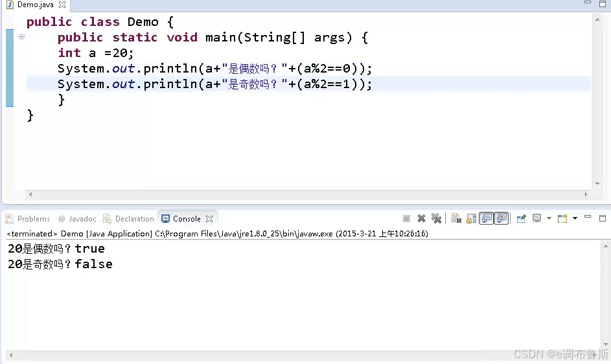Click Remove Launch icon in Console toolbar
611x364 pixels.
coord(421,219)
